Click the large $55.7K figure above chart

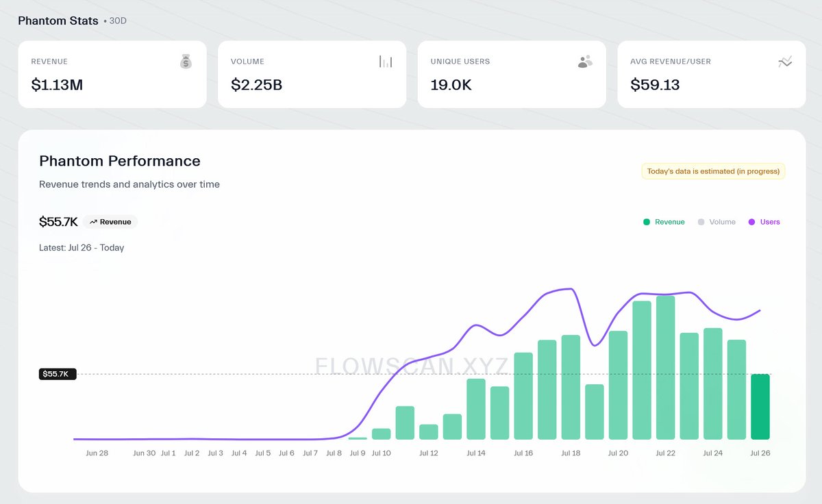click(x=59, y=222)
